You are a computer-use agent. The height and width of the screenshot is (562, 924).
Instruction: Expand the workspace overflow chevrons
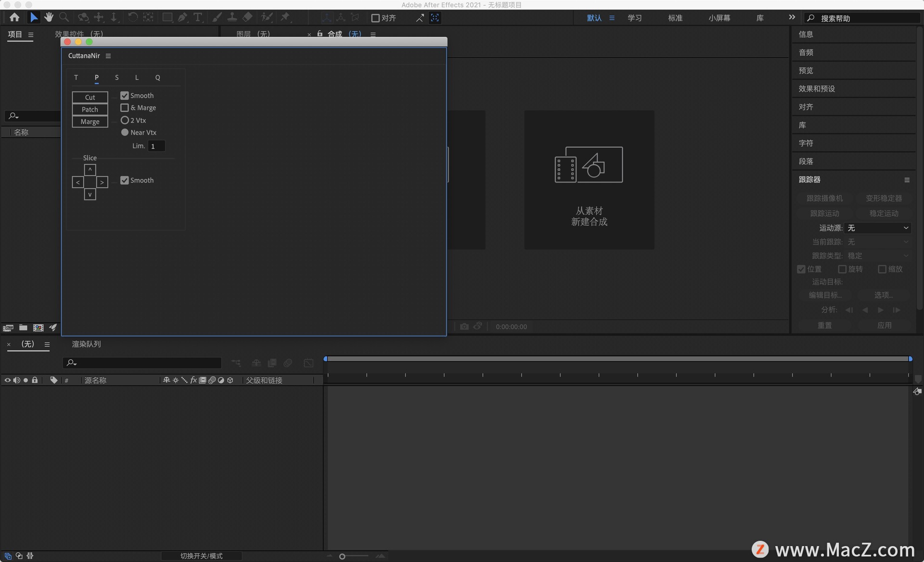tap(792, 18)
